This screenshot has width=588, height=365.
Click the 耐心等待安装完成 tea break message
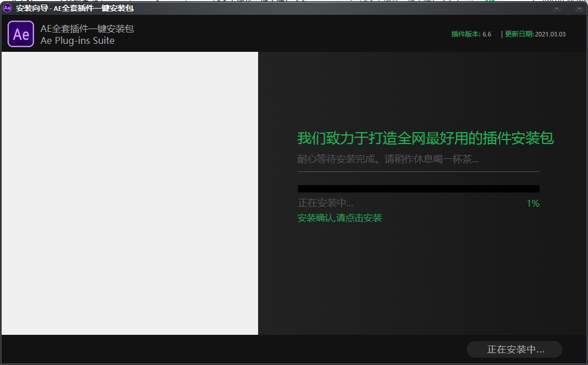point(387,158)
